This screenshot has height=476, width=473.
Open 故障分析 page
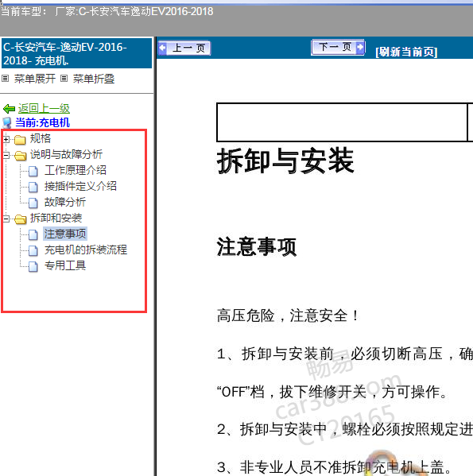65,202
